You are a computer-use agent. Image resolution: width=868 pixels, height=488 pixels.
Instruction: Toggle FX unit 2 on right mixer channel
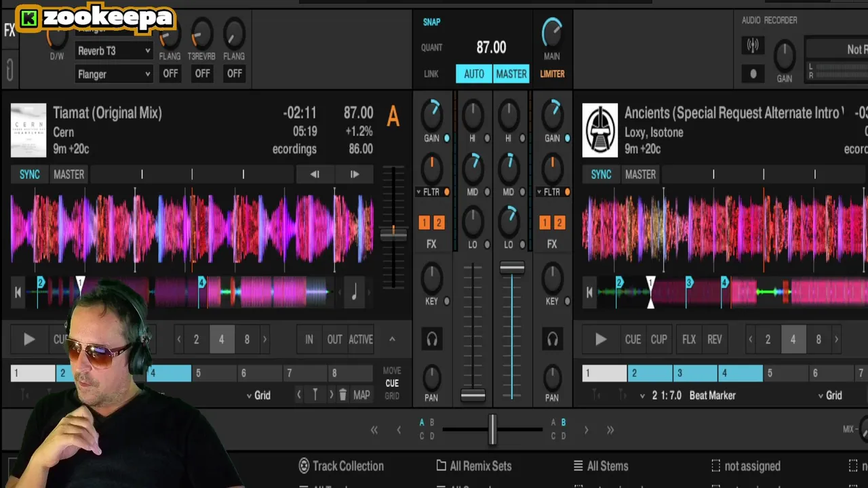[559, 222]
